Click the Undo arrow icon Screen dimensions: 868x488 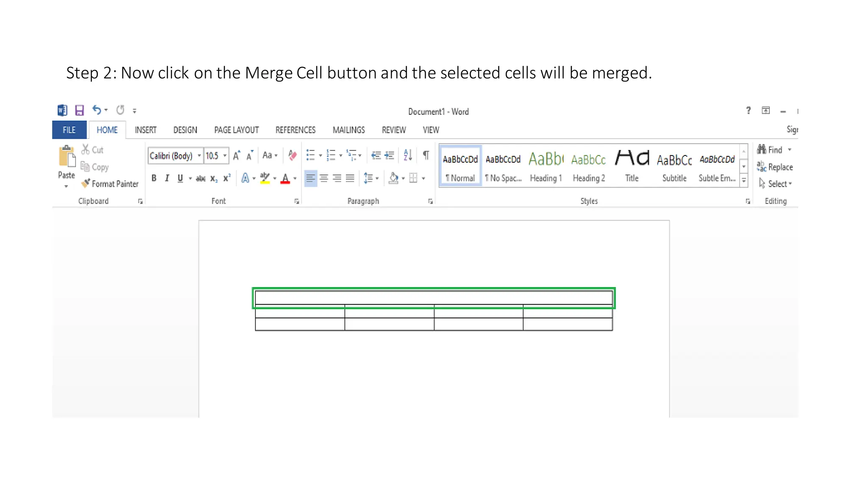[97, 110]
